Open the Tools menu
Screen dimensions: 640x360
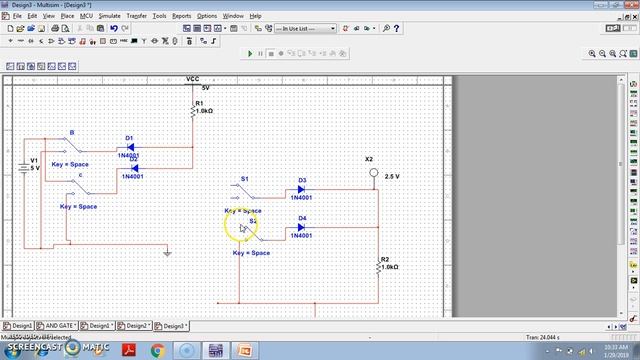tap(159, 16)
